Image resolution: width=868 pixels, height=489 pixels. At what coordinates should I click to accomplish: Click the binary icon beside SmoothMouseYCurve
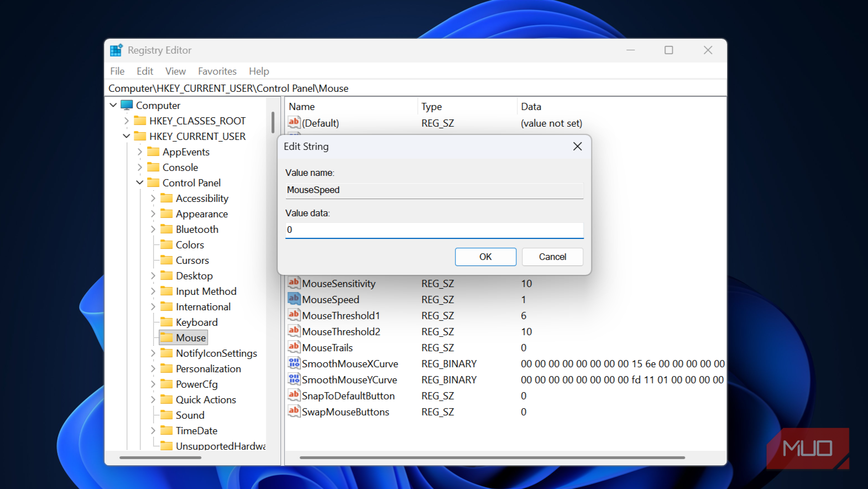click(x=294, y=379)
